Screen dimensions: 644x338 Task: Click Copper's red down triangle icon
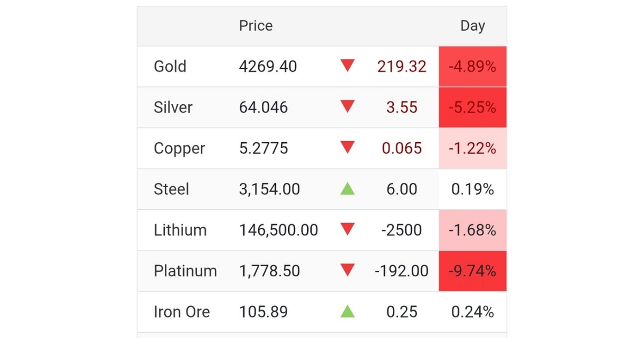pos(348,148)
